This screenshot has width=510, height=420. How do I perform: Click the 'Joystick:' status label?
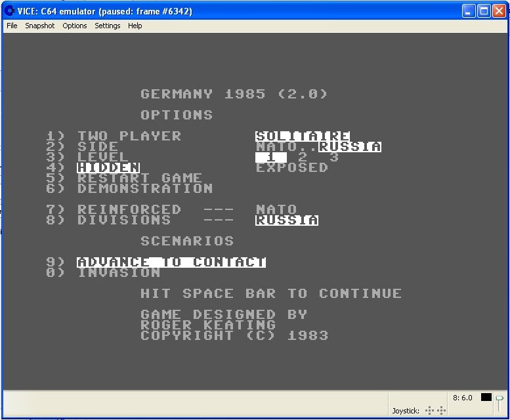pos(406,411)
